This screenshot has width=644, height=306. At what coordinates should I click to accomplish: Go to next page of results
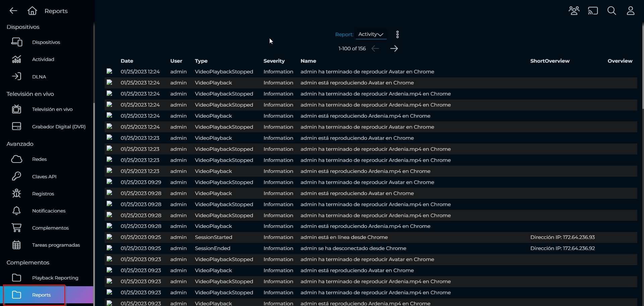394,48
